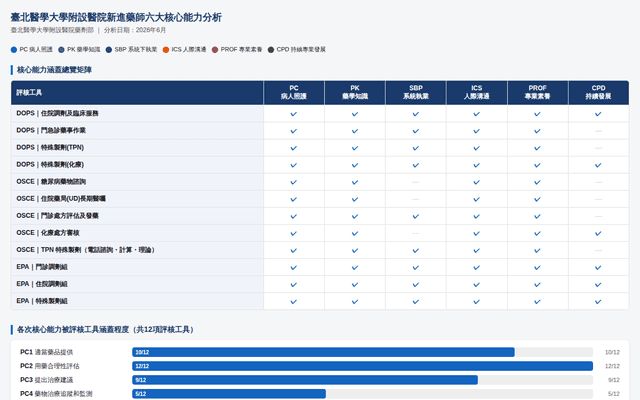Click the SBP checkmark in OSCE 門診處方評估及發藥 row
The width and height of the screenshot is (640, 400).
(x=416, y=216)
